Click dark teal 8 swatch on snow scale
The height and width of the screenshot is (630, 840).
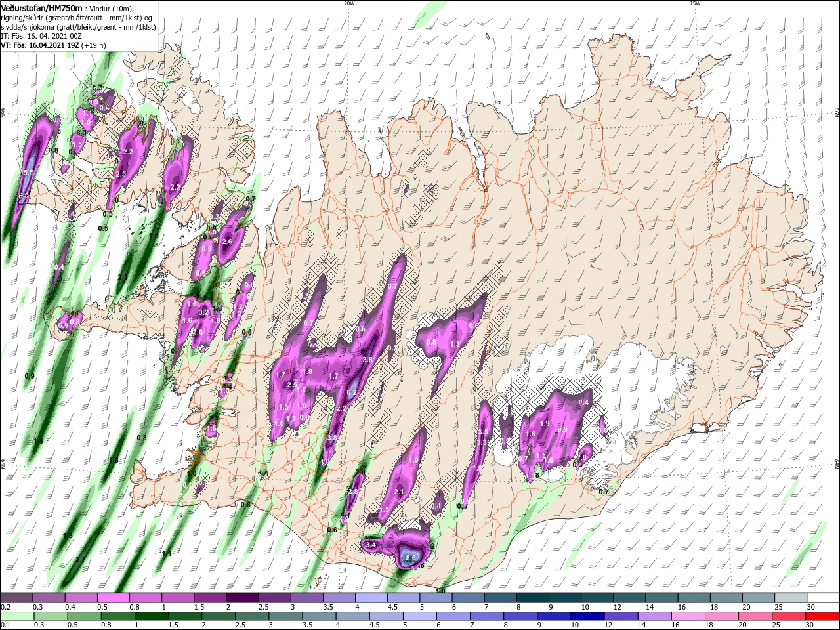tap(532, 597)
